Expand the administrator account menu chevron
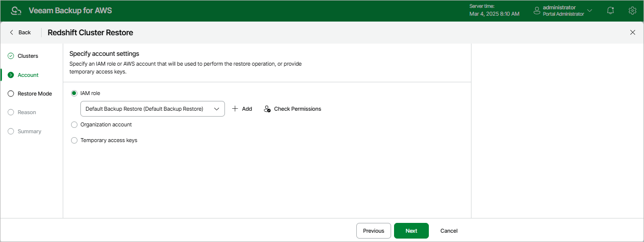Screen dimensions: 644x242 pyautogui.click(x=590, y=11)
